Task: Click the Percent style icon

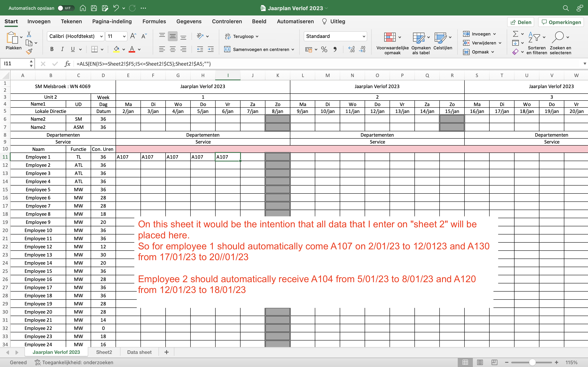Action: click(x=324, y=50)
